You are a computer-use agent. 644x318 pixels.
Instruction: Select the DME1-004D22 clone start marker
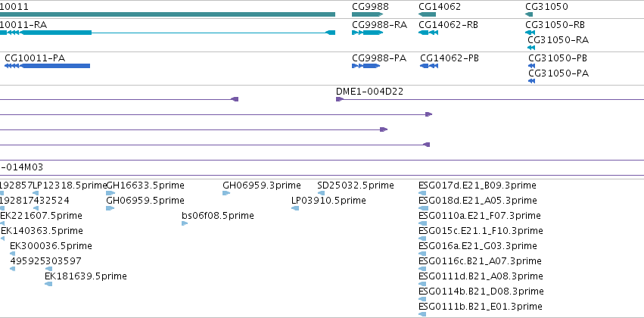(x=340, y=99)
